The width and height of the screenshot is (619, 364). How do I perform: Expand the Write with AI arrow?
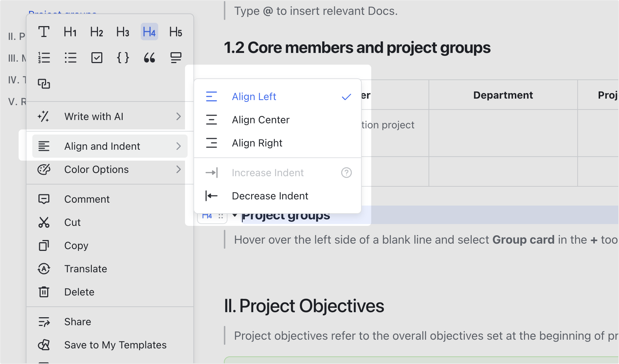[x=178, y=116]
